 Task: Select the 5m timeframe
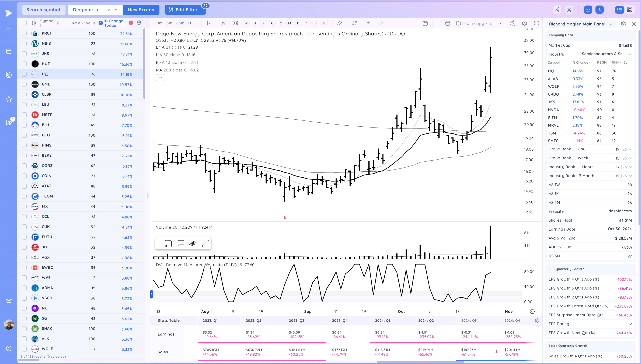(169, 23)
